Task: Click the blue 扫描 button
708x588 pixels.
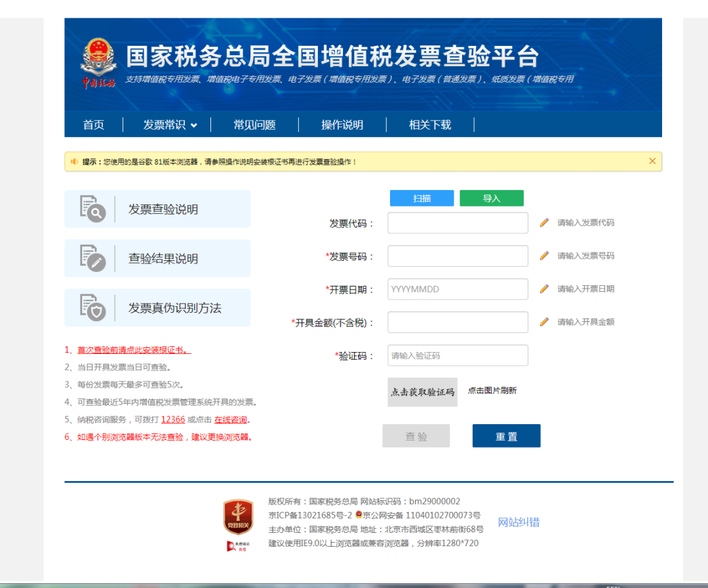Action: click(x=422, y=198)
